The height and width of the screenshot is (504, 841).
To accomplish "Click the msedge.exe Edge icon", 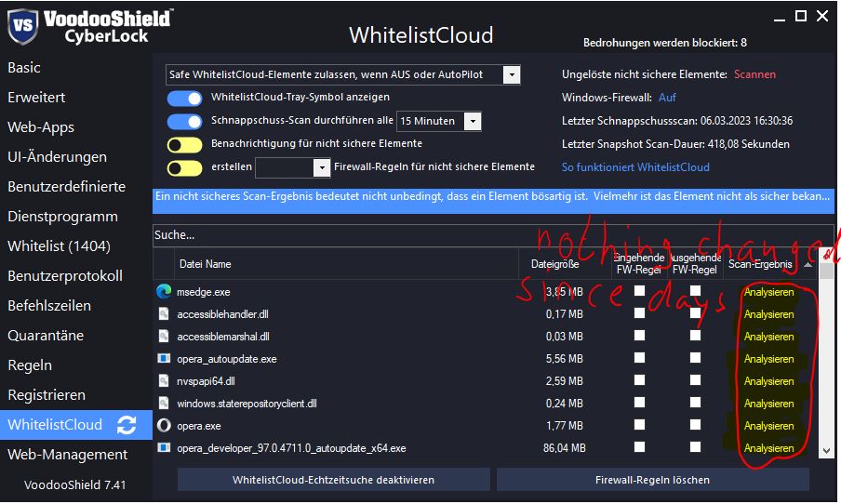I will point(164,292).
